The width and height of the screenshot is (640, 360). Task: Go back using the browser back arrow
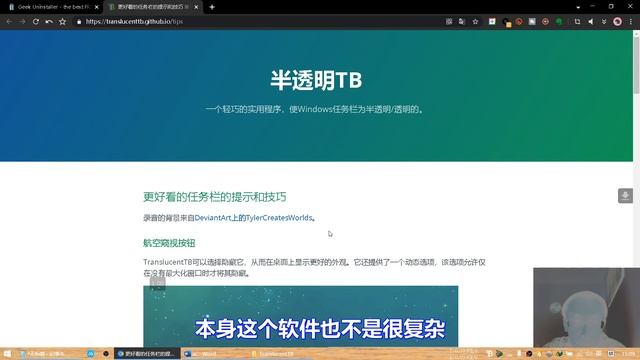[9, 22]
